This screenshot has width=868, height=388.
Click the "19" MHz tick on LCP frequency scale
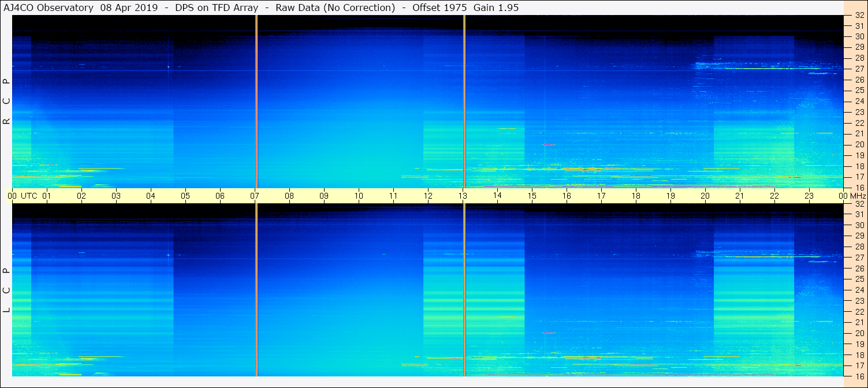click(x=859, y=344)
